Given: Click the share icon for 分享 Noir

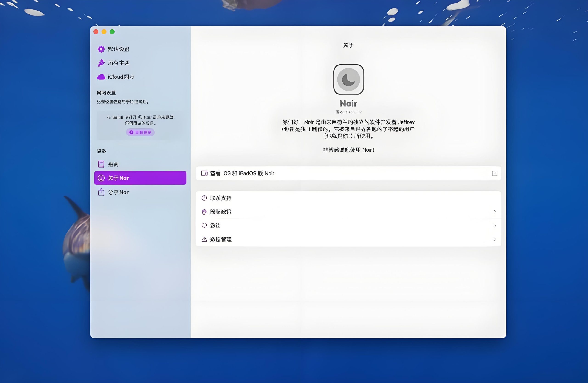Looking at the screenshot, I should click(101, 192).
